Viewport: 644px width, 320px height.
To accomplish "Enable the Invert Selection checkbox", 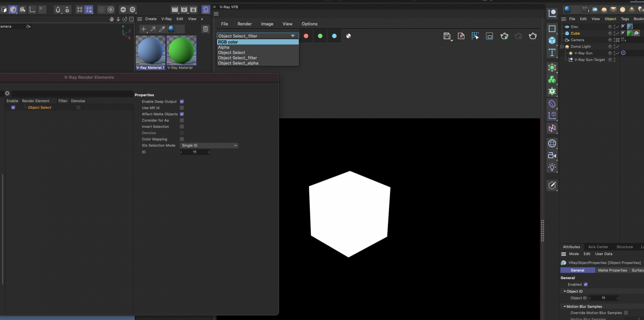I will (x=182, y=126).
